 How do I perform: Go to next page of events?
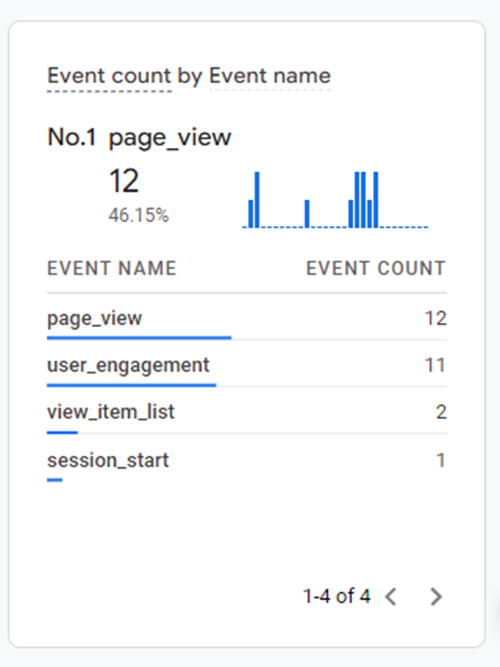436,596
